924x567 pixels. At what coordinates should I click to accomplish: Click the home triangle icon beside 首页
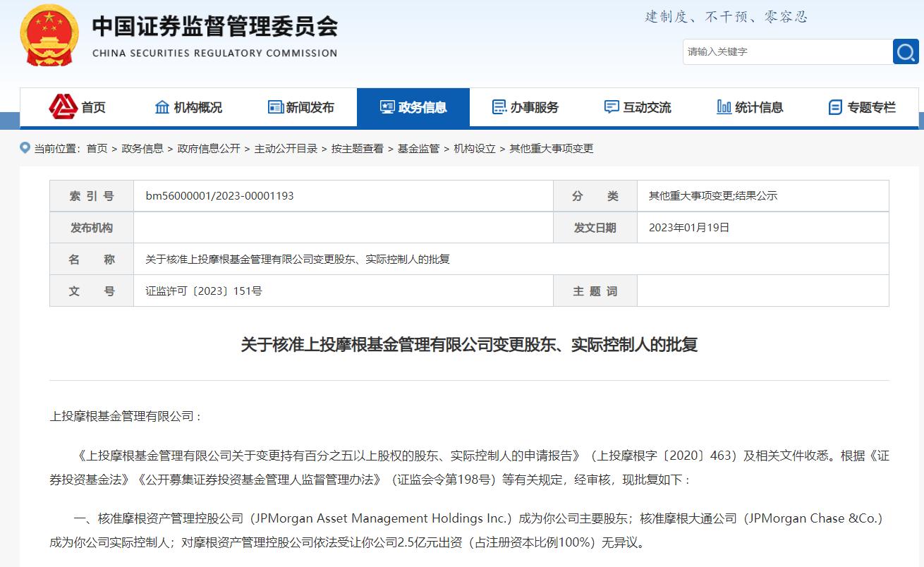(65, 106)
